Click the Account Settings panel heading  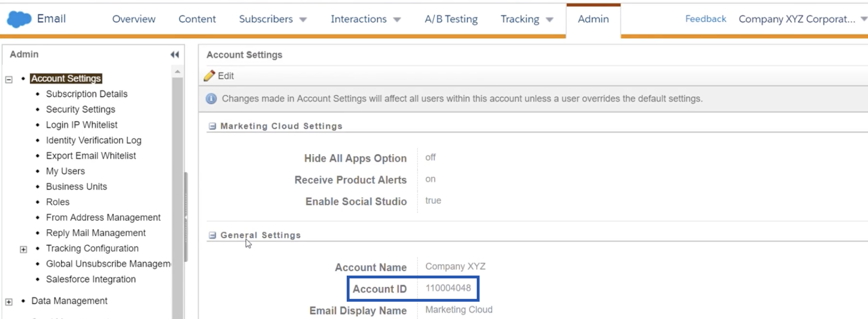coord(244,55)
